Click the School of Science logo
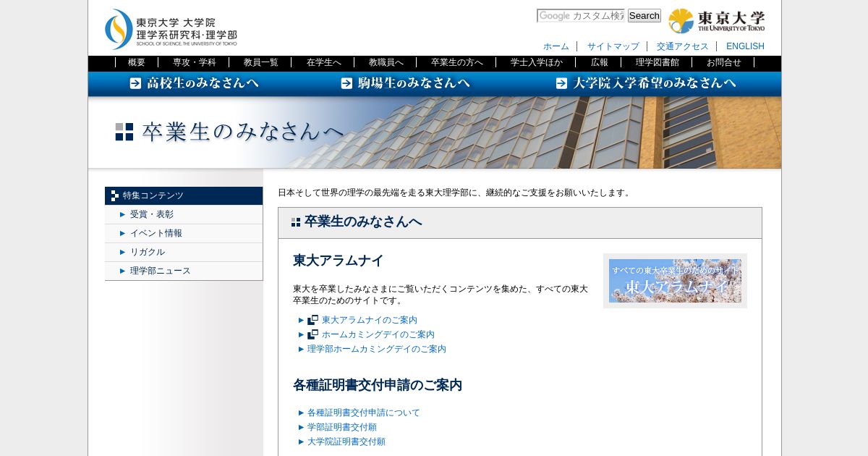Image resolution: width=868 pixels, height=456 pixels. pyautogui.click(x=171, y=29)
